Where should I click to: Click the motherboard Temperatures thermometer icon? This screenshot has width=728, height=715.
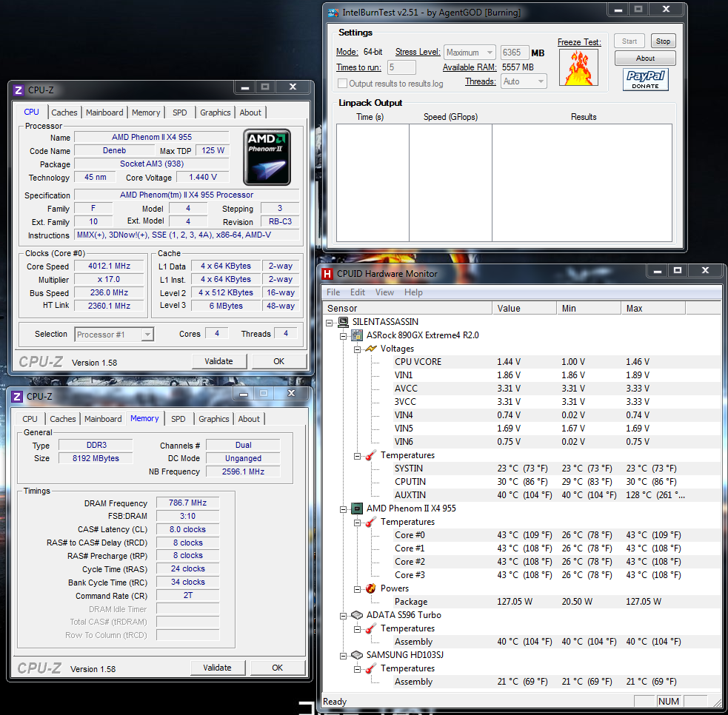370,455
